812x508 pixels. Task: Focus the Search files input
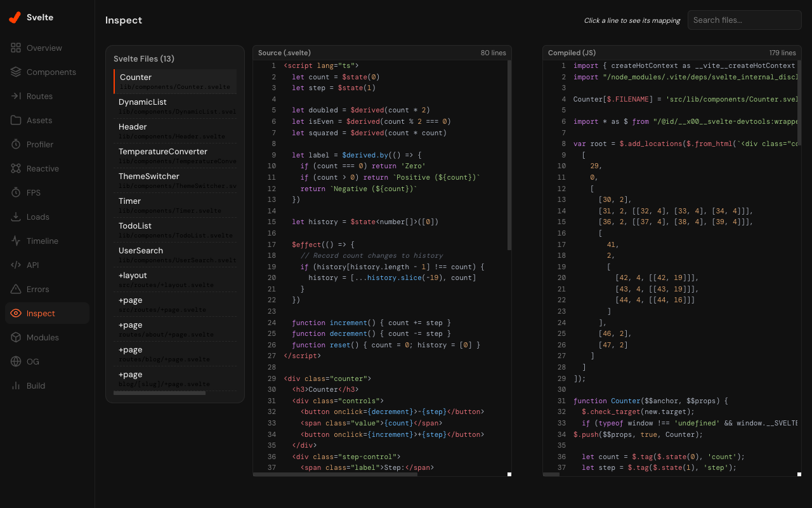point(745,20)
